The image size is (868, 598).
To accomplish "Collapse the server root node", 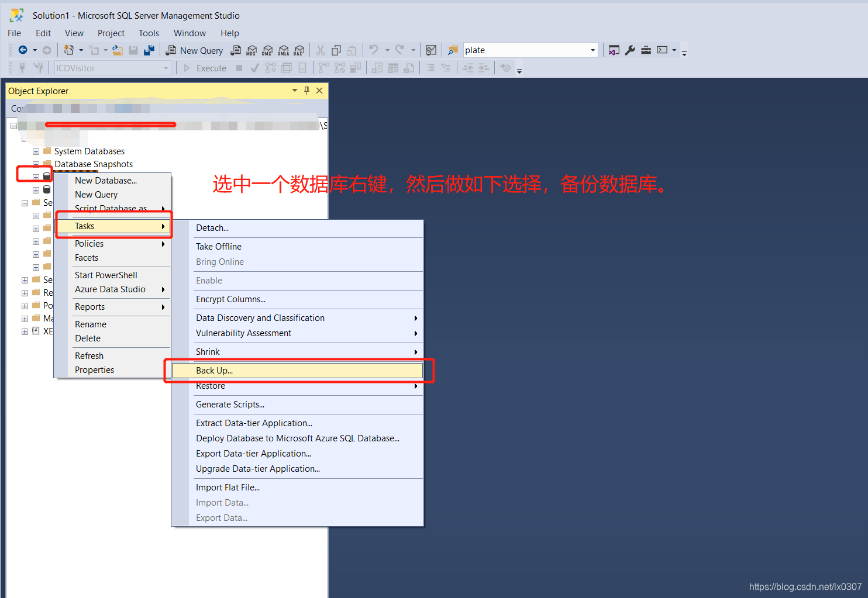I will [13, 126].
